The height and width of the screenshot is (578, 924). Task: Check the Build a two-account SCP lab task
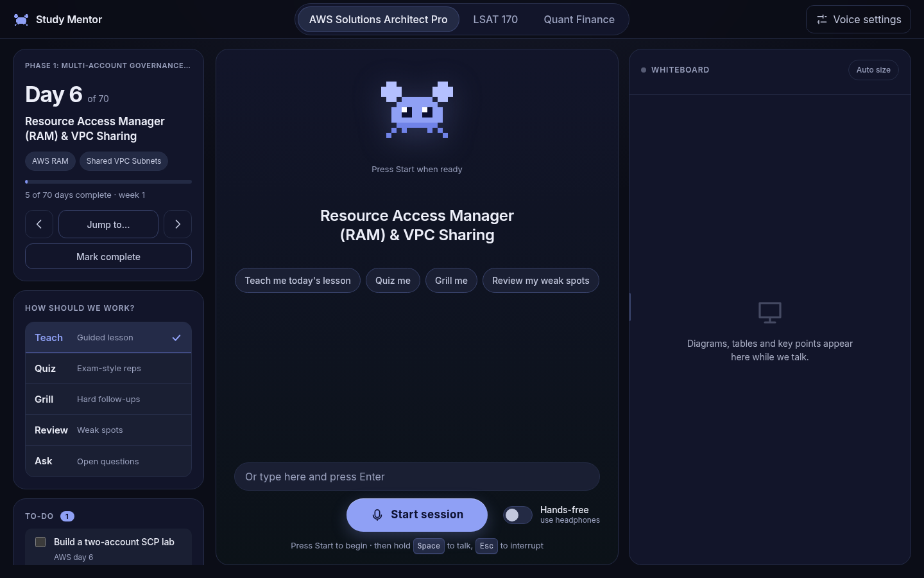click(x=40, y=542)
